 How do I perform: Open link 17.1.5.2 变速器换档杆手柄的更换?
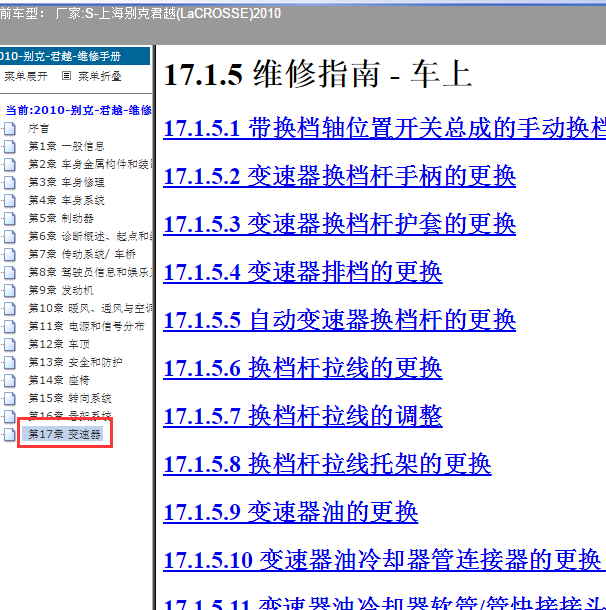coord(340,176)
